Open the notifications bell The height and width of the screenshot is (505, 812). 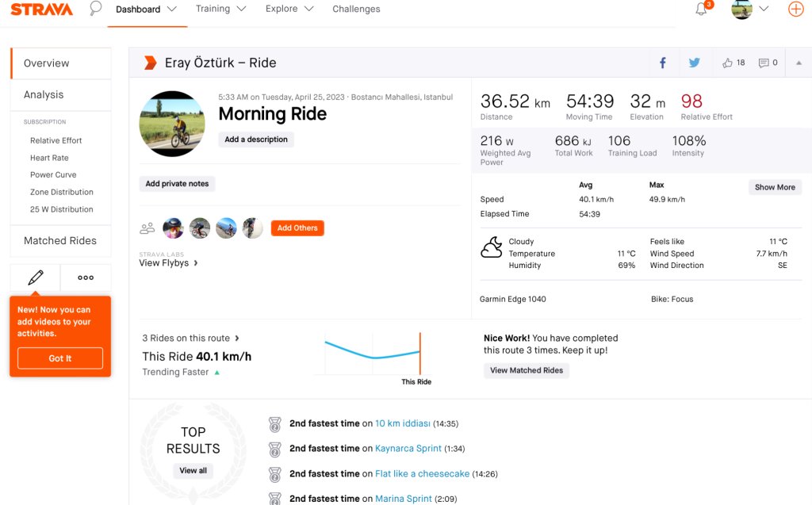click(701, 10)
